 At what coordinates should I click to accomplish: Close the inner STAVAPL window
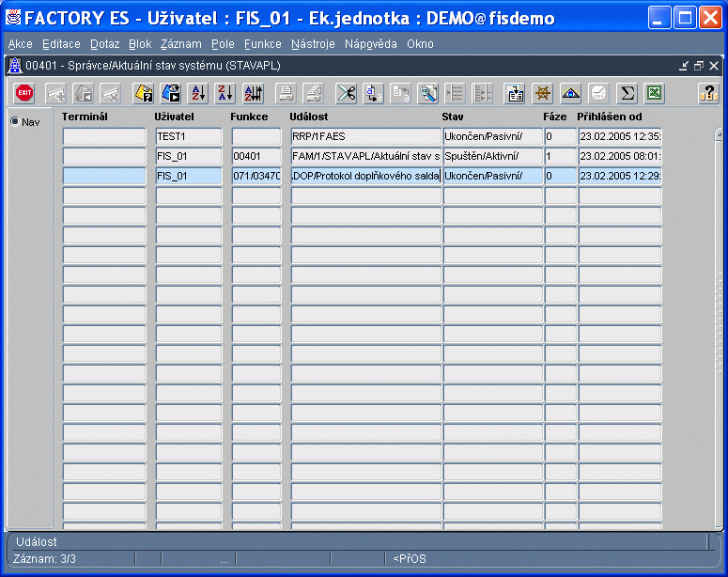[x=714, y=66]
